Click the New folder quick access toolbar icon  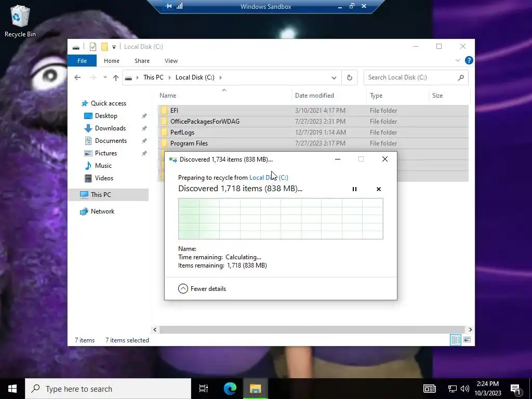[104, 47]
